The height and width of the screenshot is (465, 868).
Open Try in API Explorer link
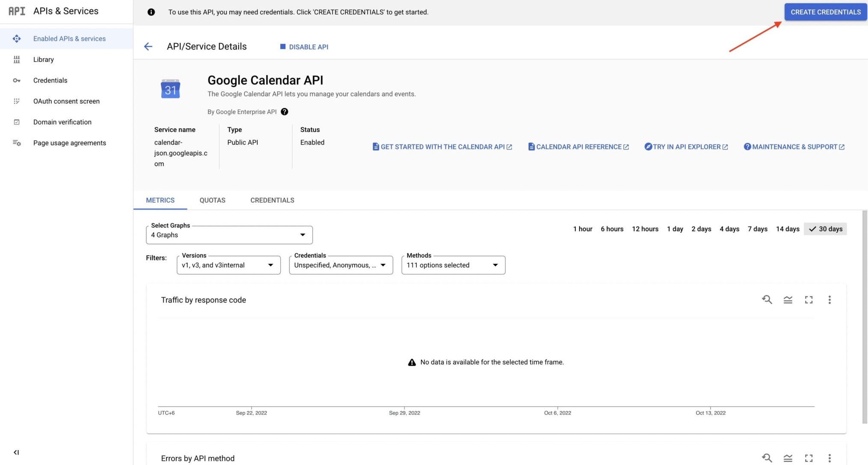(x=686, y=147)
